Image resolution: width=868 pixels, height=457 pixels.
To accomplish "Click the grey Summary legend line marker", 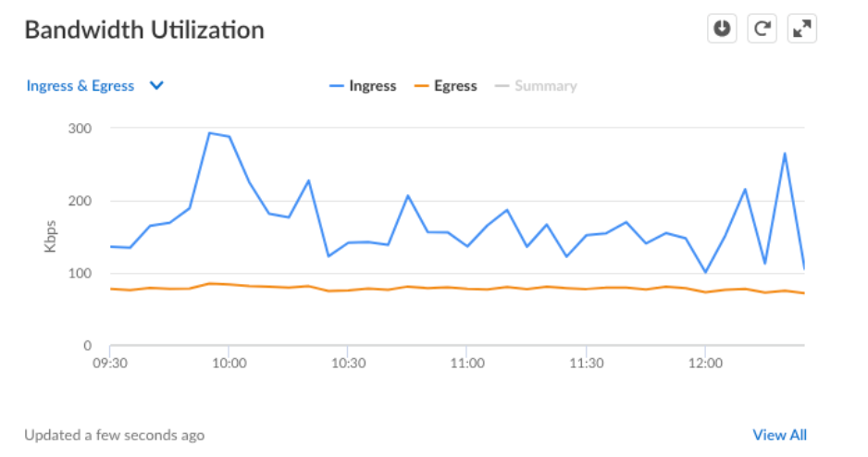I will point(502,86).
